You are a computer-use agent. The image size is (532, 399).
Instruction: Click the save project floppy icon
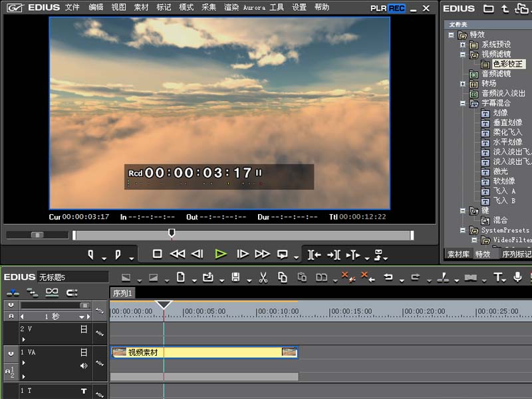coord(235,277)
